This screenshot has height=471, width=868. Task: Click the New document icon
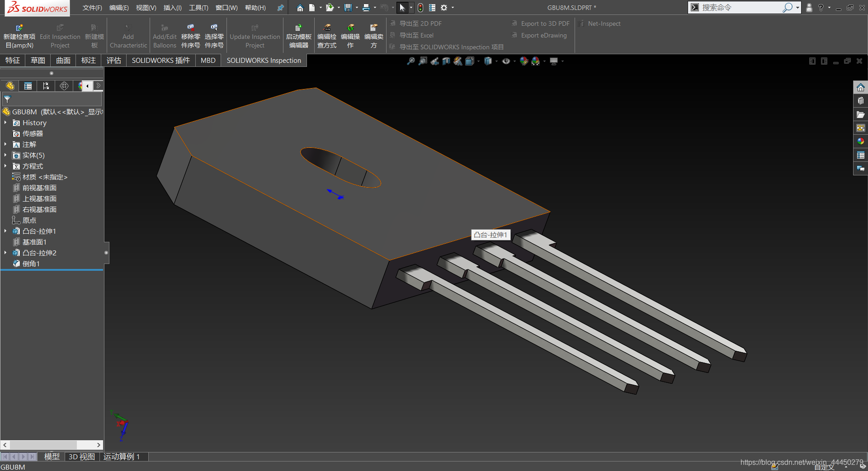tap(312, 8)
